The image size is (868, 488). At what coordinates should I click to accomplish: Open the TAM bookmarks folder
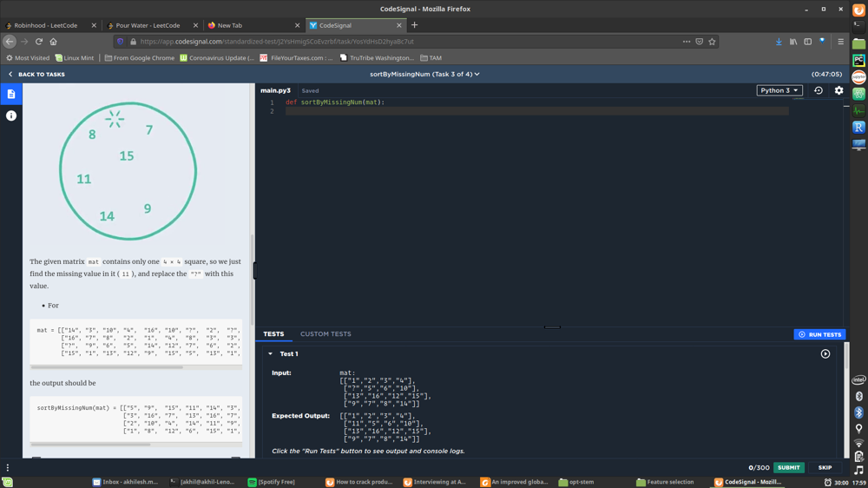(431, 57)
